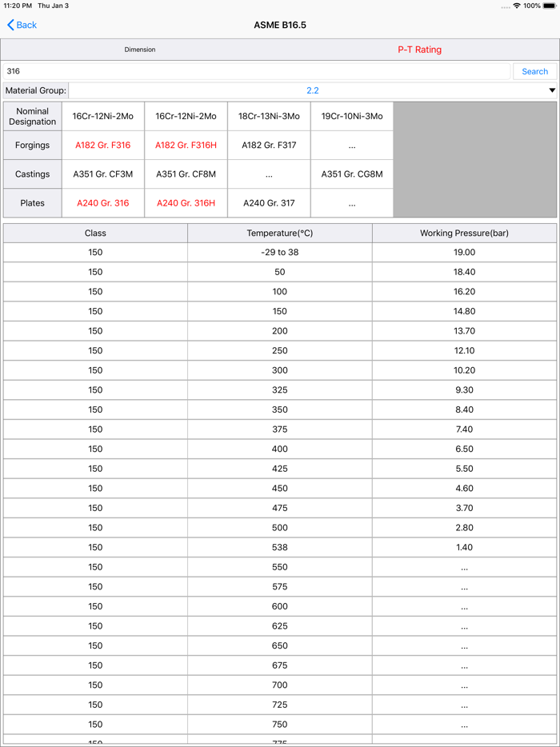Viewport: 560px width, 747px height.
Task: Click the search field containing 316
Action: (256, 71)
